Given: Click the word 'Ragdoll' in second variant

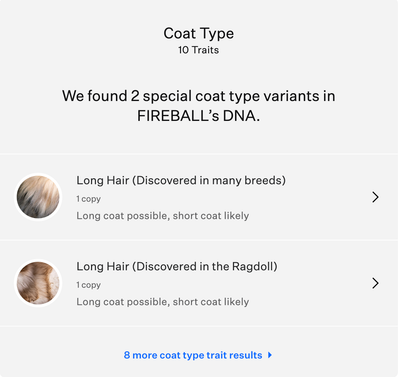Looking at the screenshot, I should [x=255, y=266].
